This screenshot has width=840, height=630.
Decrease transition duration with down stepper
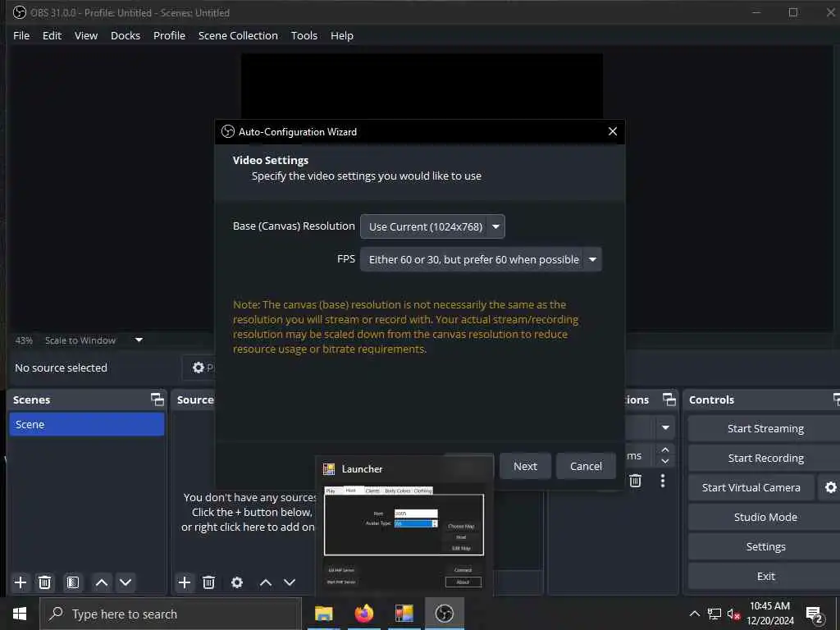(664, 461)
